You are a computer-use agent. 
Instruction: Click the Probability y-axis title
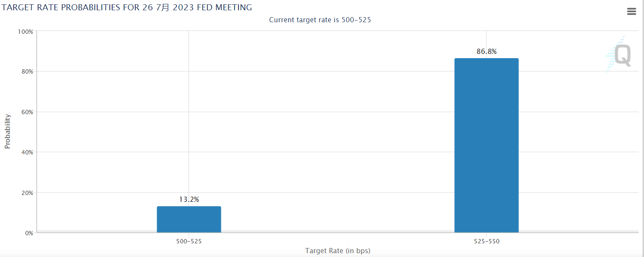(x=7, y=131)
